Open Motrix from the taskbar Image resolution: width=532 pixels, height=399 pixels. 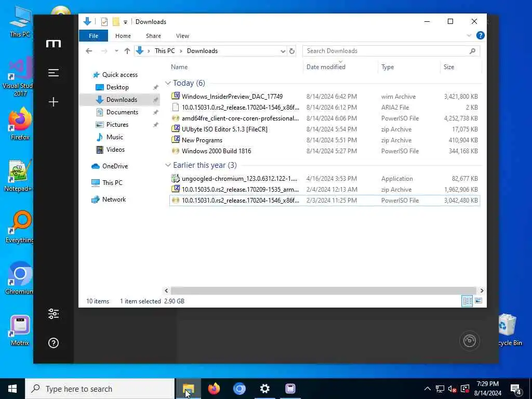(290, 389)
